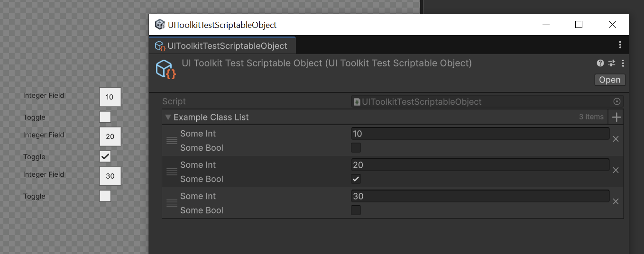
Task: Remove the list item with Some Int 20
Action: (x=616, y=170)
